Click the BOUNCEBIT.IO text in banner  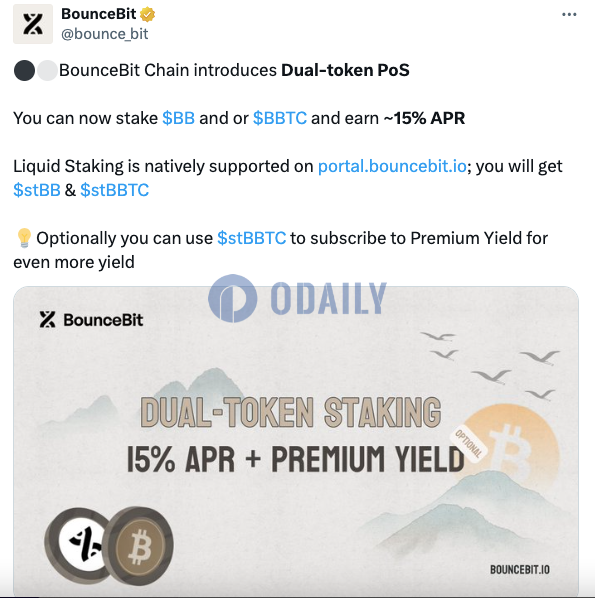(x=520, y=570)
